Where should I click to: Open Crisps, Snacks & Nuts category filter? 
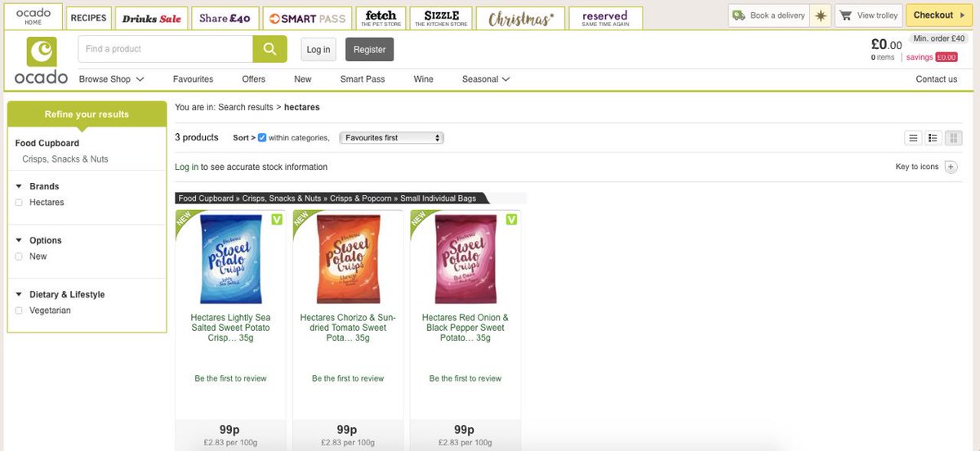[65, 159]
